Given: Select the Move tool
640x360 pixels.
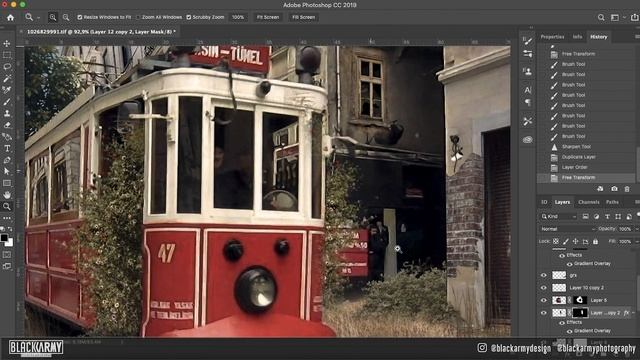Looking at the screenshot, I should [7, 43].
